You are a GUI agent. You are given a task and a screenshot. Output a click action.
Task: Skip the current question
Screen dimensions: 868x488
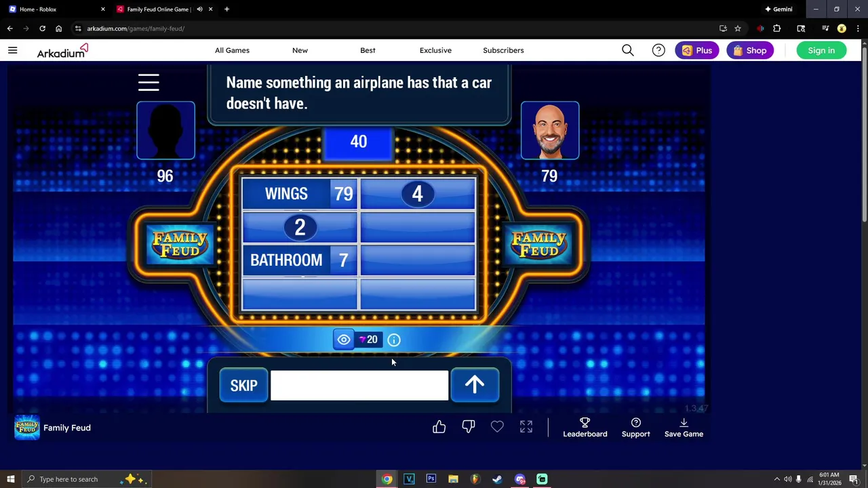point(243,385)
